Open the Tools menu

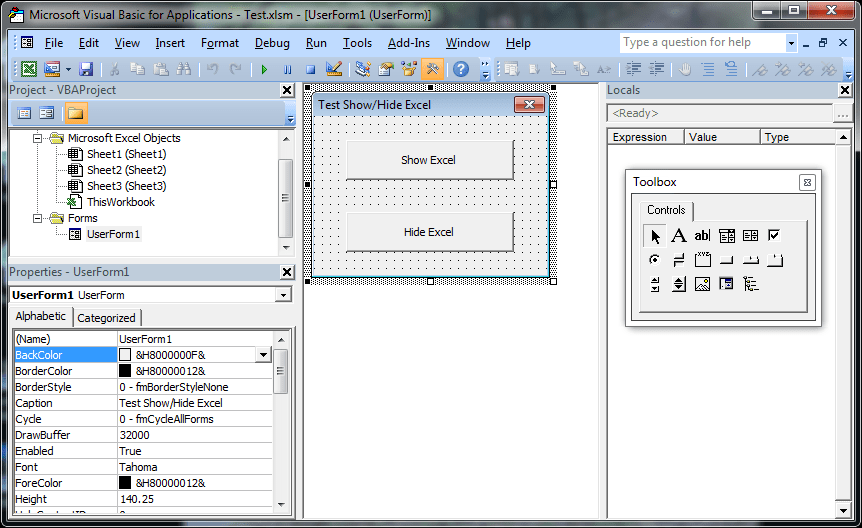pyautogui.click(x=357, y=43)
